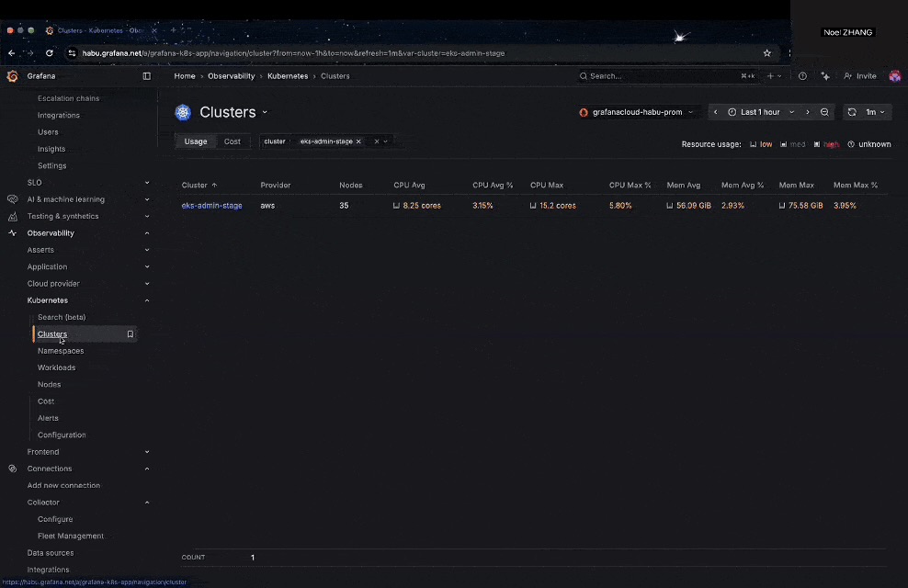The height and width of the screenshot is (588, 908).
Task: Open the Clusters title dropdown
Action: [x=266, y=112]
